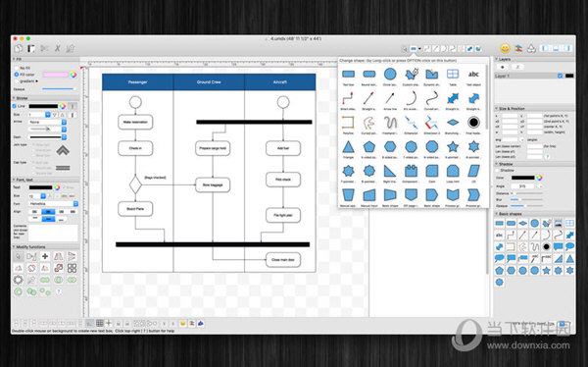Image resolution: width=588 pixels, height=367 pixels.
Task: Select the Custom shape icon in popup
Action: (x=412, y=74)
